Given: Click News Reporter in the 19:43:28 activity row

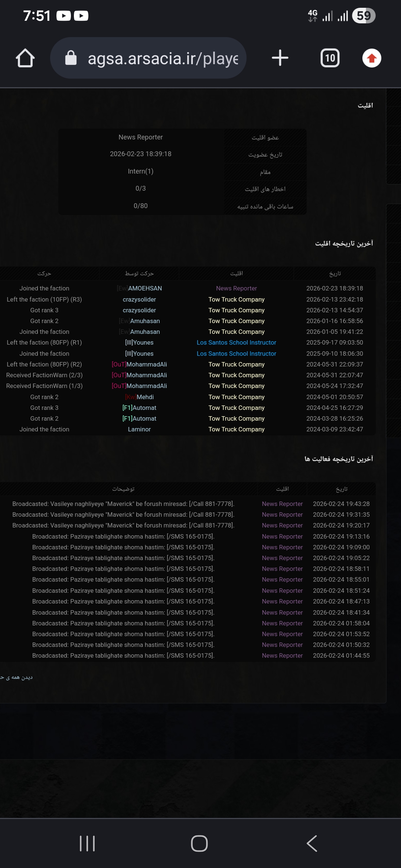Looking at the screenshot, I should click(282, 504).
